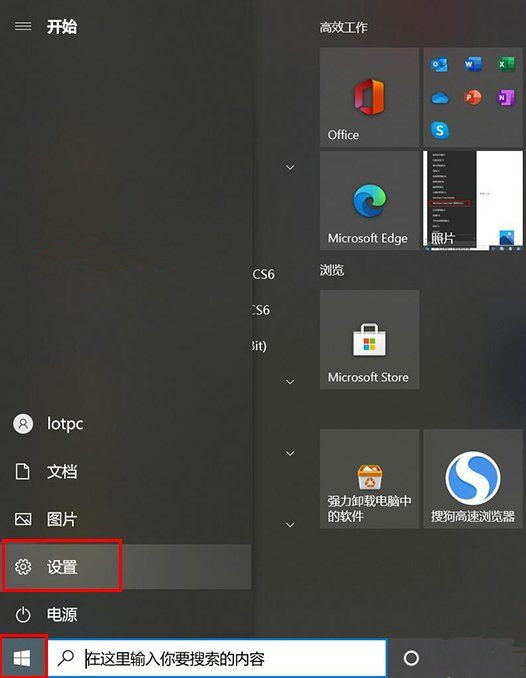Screen dimensions: 526x678
Task: Launch Word from the Office folder tile
Action: (x=472, y=65)
